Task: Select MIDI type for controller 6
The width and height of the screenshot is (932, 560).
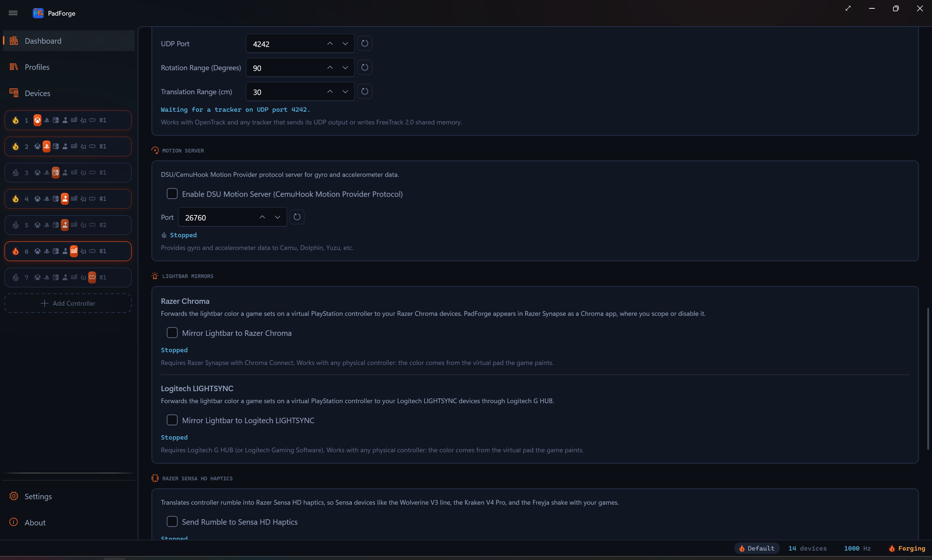Action: (x=83, y=251)
